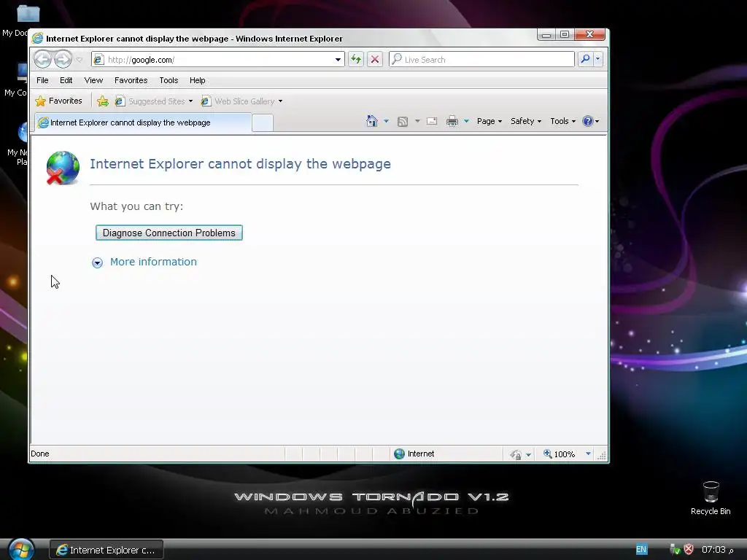Select the My Documents desktop folder icon
The width and height of the screenshot is (747, 560).
[28, 13]
